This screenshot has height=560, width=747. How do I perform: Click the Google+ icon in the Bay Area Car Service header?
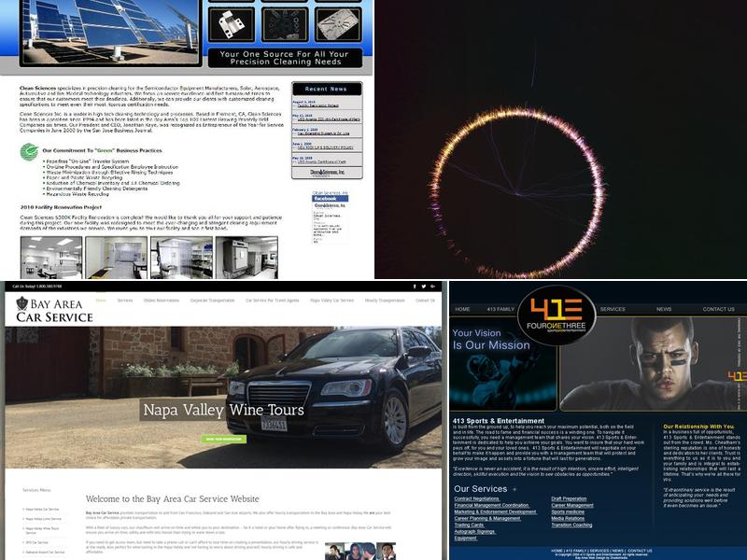coord(433,287)
